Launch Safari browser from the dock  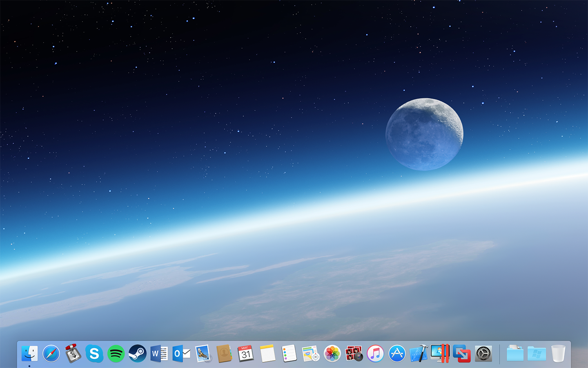(x=51, y=353)
